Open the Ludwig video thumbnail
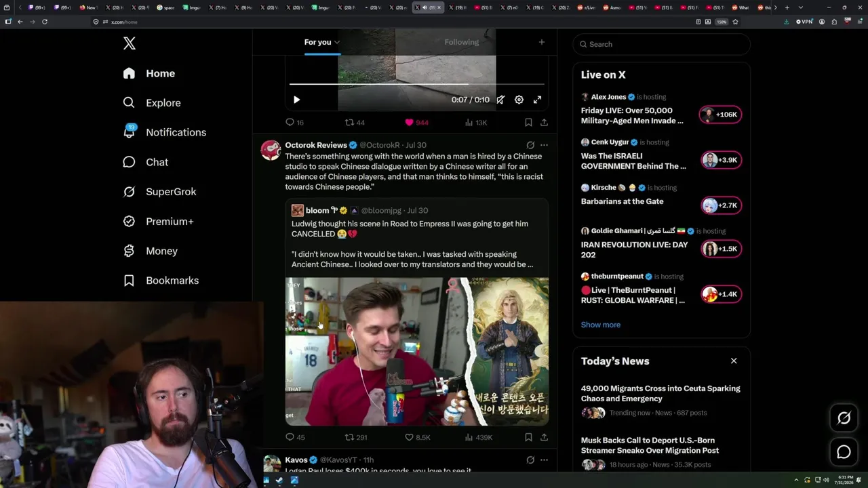The image size is (868, 488). click(x=417, y=352)
